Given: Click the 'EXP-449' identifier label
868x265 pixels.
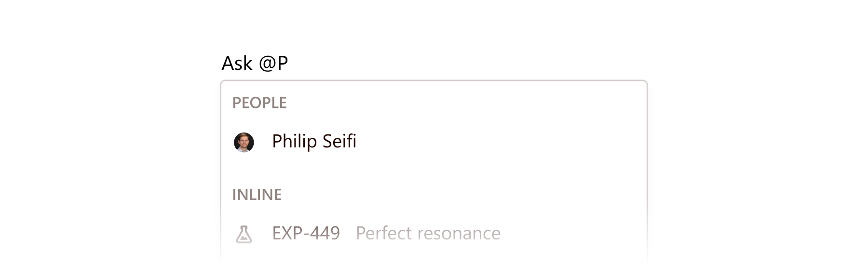Looking at the screenshot, I should coord(306,234).
